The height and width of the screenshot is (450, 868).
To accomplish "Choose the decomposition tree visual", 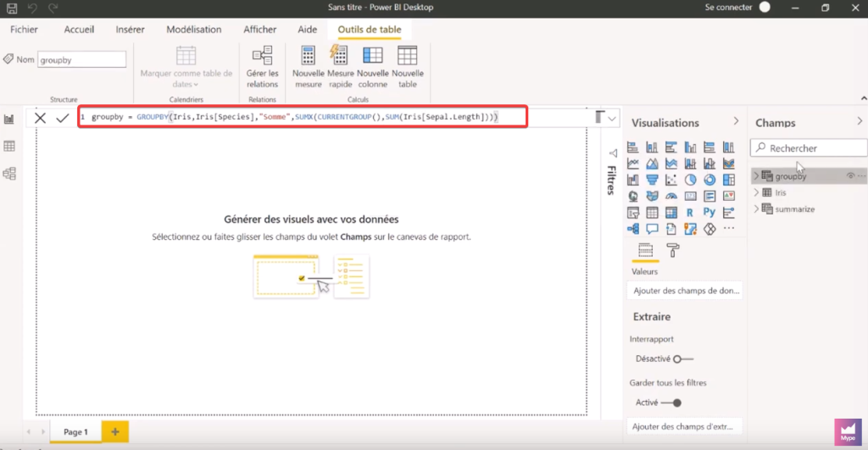I will click(x=632, y=229).
